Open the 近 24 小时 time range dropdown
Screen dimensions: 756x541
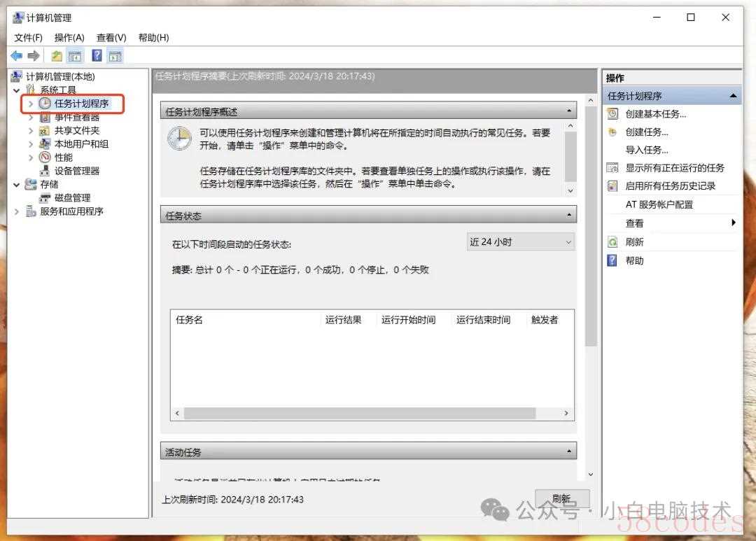(x=521, y=241)
